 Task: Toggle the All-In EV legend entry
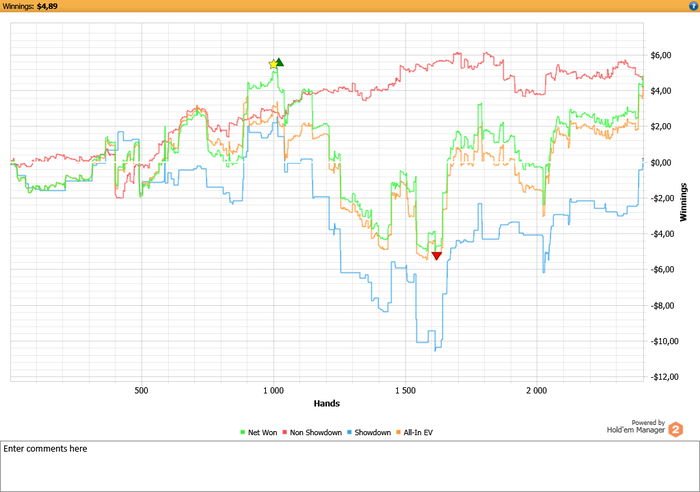pyautogui.click(x=415, y=432)
